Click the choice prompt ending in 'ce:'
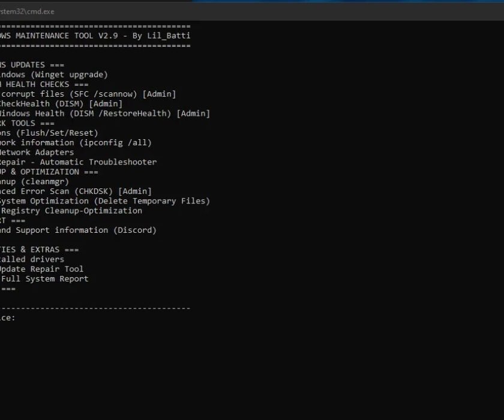Screen dimensions: 504x420 (x=8, y=318)
